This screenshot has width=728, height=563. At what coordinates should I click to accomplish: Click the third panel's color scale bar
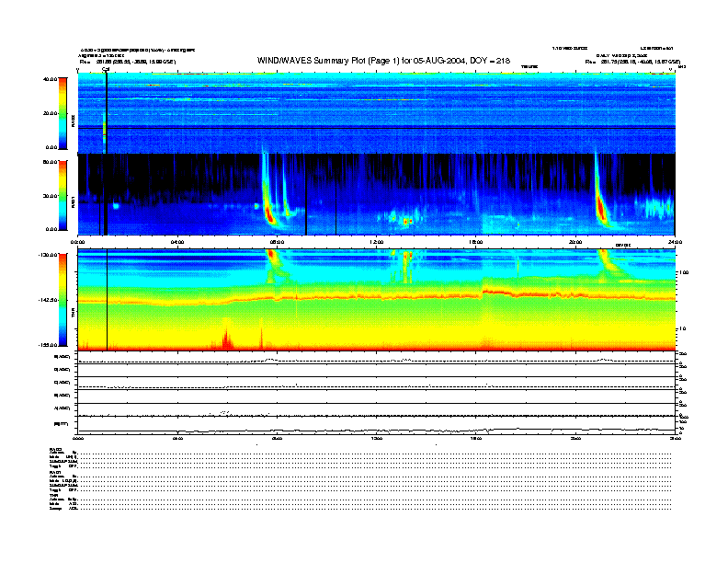coord(62,301)
